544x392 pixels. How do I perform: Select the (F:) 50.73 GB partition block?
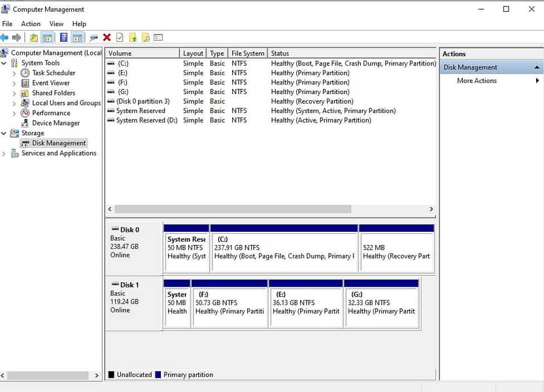coord(229,303)
